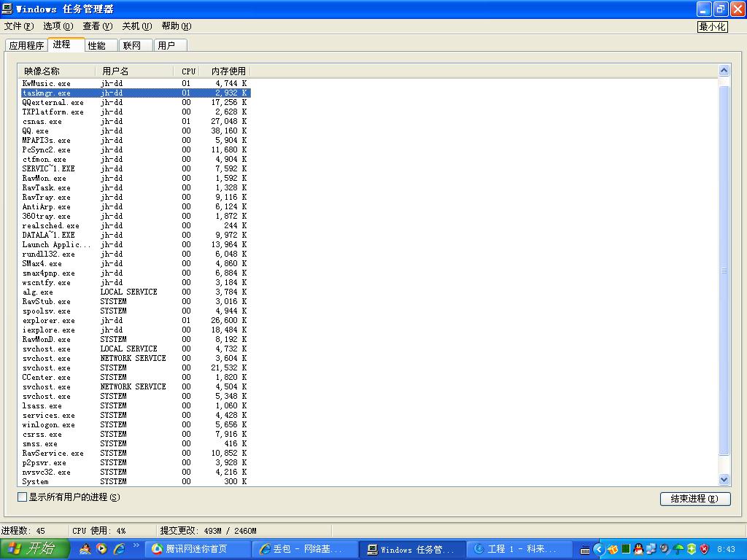Click the 结束进程 button
The image size is (747, 560).
(x=694, y=499)
